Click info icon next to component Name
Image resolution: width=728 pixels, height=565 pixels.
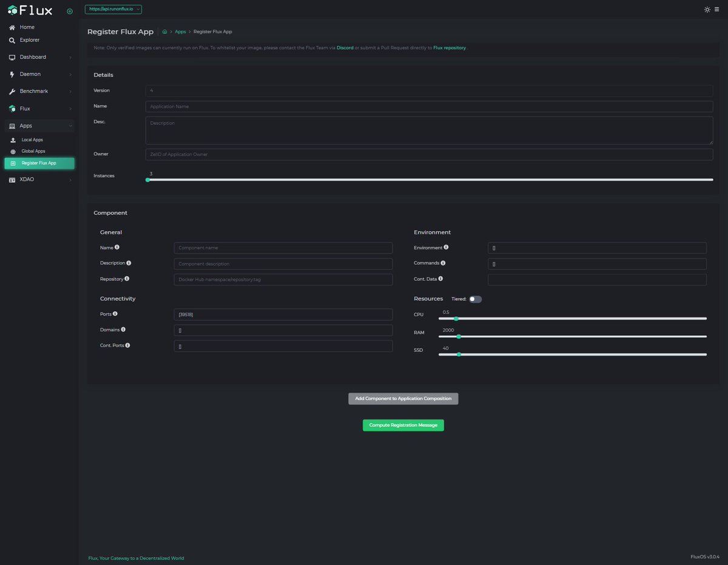coord(117,247)
